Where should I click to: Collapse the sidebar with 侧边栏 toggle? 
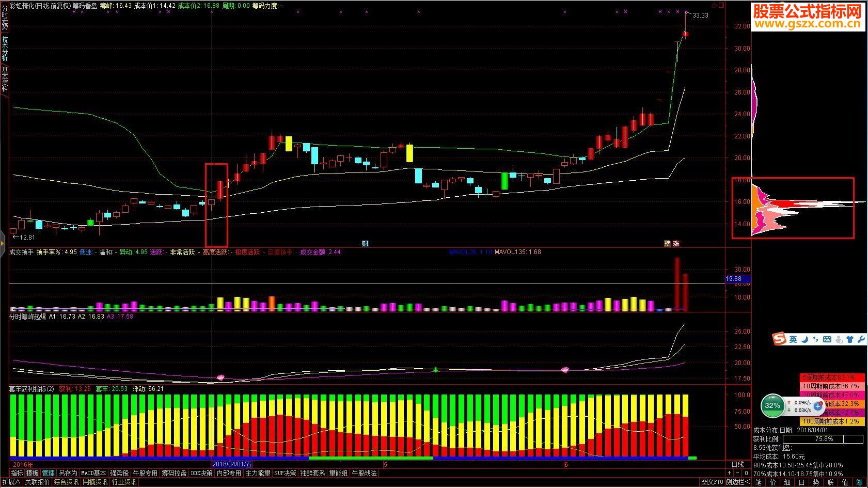click(738, 482)
